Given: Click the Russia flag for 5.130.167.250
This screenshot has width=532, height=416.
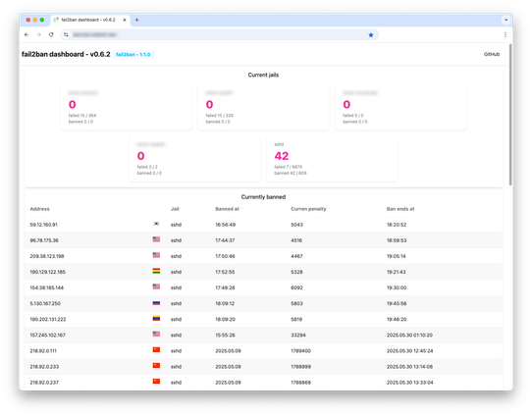Looking at the screenshot, I should coord(156,303).
